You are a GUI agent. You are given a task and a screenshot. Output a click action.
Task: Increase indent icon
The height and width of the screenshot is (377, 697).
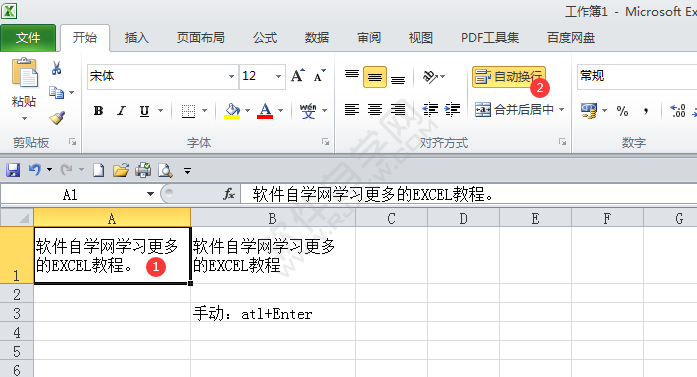click(452, 109)
